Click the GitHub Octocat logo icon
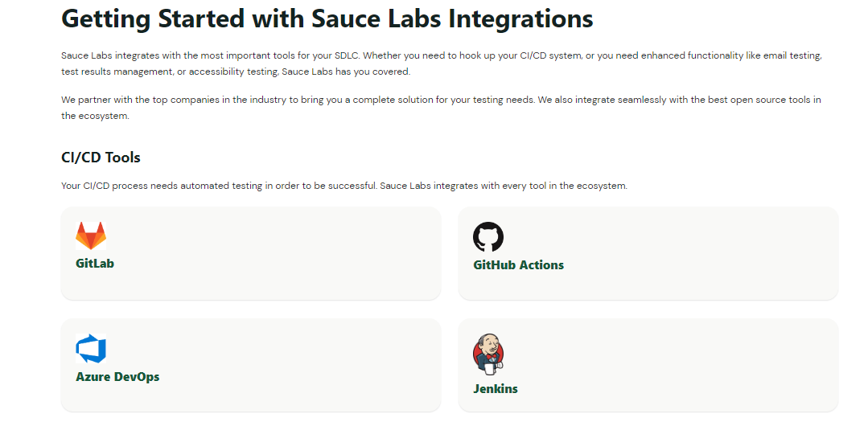 (488, 237)
